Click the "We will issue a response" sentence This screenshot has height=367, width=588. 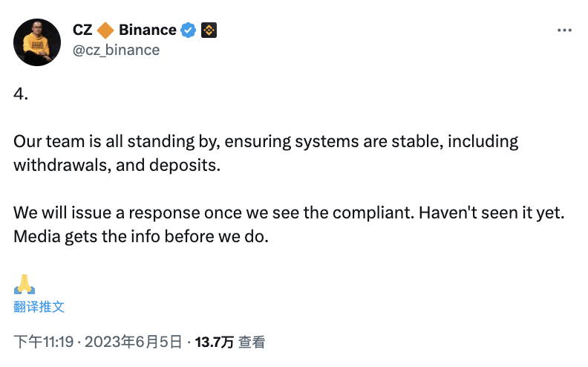(214, 213)
